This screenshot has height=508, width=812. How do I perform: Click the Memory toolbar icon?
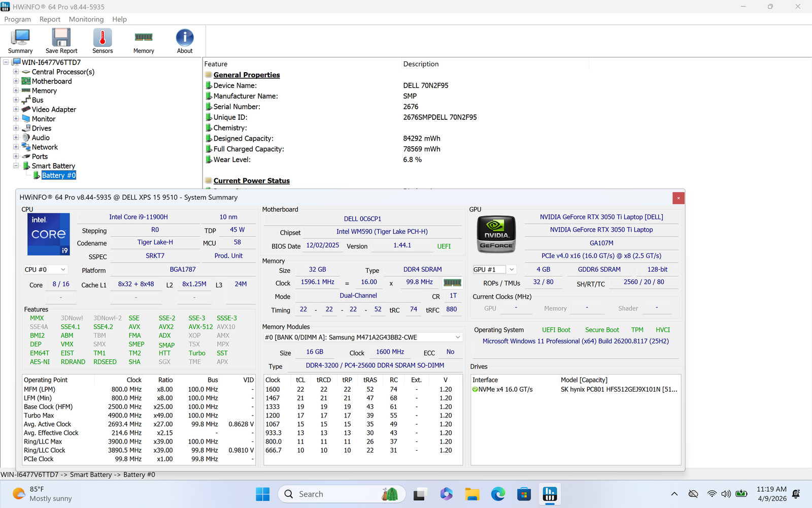144,41
